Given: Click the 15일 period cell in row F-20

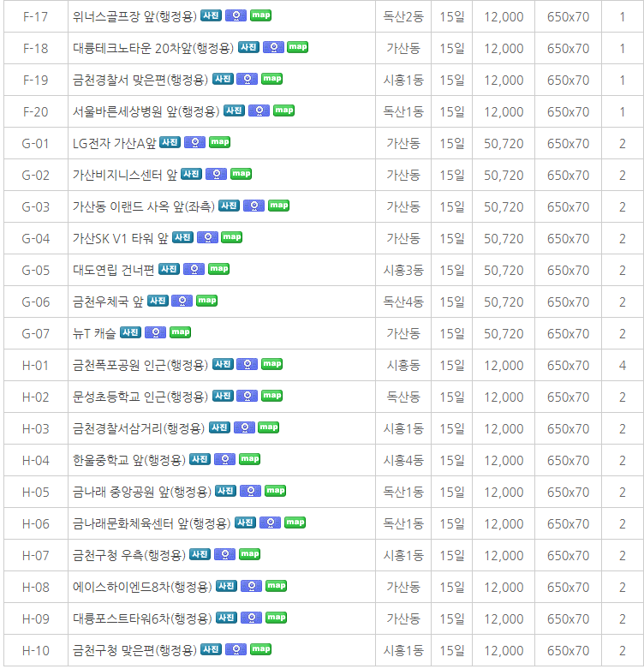Looking at the screenshot, I should pyautogui.click(x=452, y=112).
